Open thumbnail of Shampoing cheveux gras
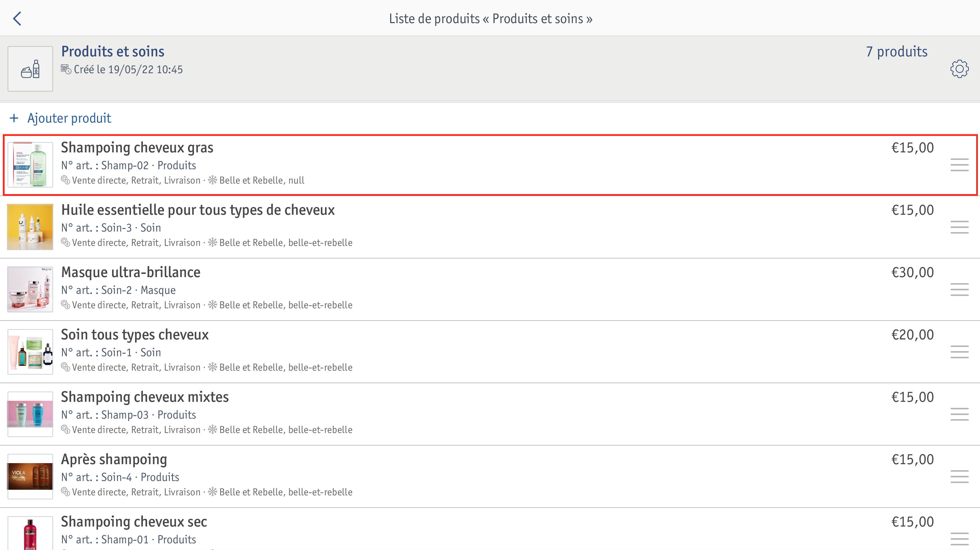Image resolution: width=980 pixels, height=550 pixels. coord(30,165)
